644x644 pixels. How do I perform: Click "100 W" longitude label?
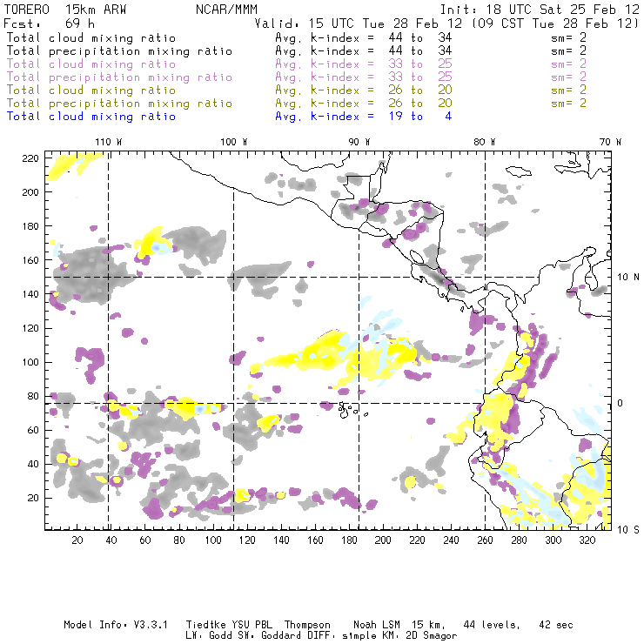(x=234, y=142)
